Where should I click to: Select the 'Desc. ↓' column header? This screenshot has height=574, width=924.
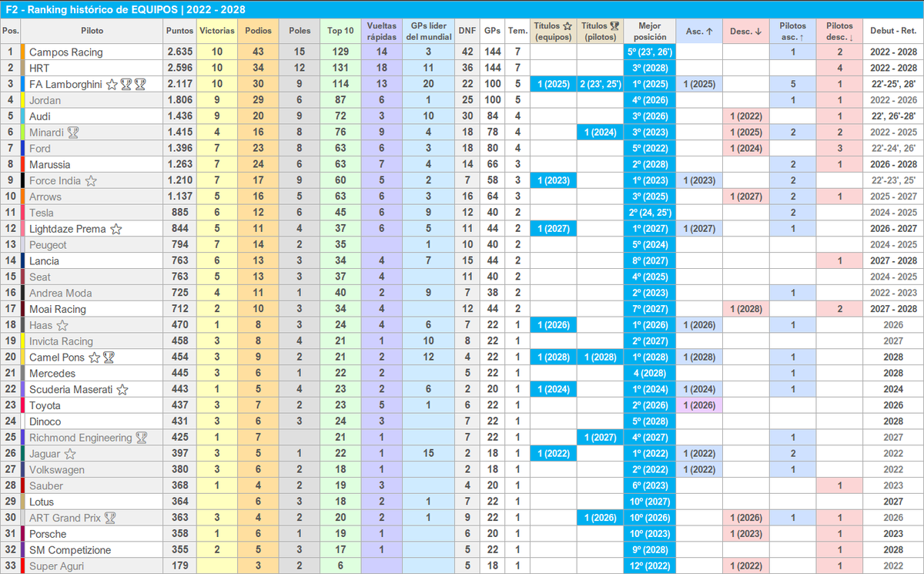745,32
